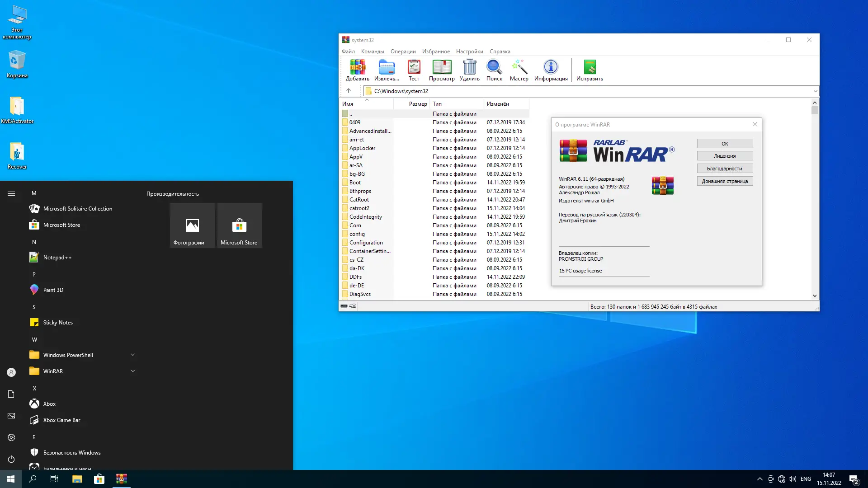Click the Delete (Удалить) trash icon

[x=470, y=68]
